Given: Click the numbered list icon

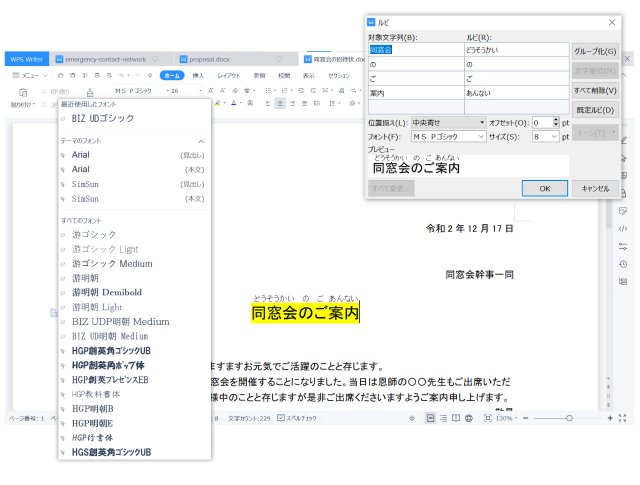Looking at the screenshot, I should point(284,91).
